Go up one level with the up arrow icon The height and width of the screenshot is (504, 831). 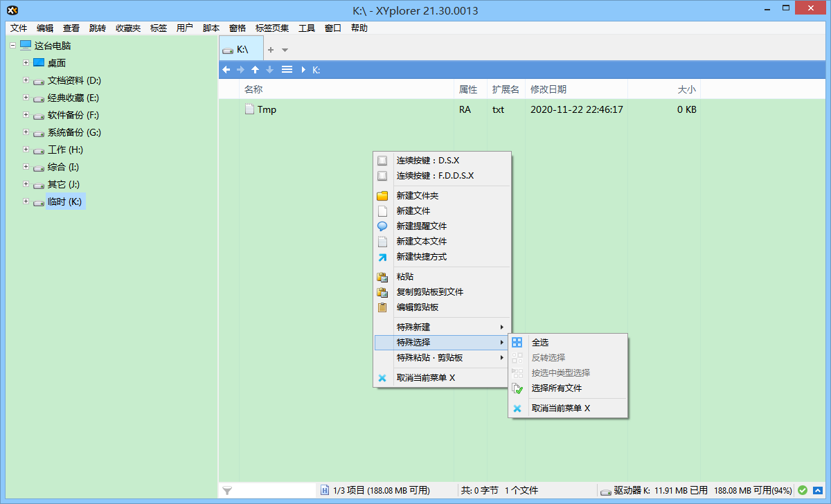pyautogui.click(x=255, y=69)
